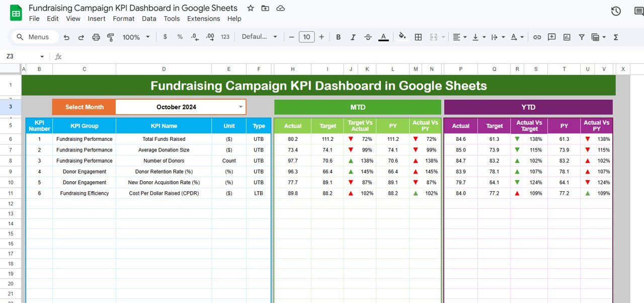
Task: Open the Data menu
Action: pos(149,19)
